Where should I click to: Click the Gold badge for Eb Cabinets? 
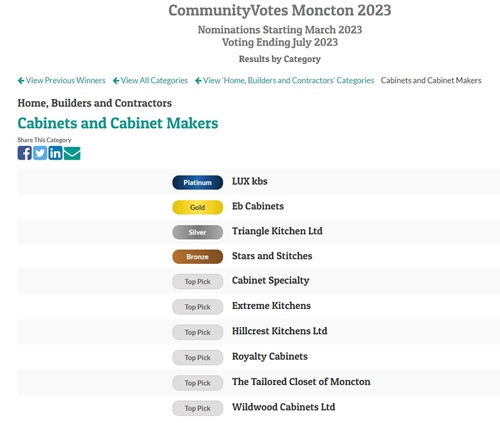(x=198, y=207)
